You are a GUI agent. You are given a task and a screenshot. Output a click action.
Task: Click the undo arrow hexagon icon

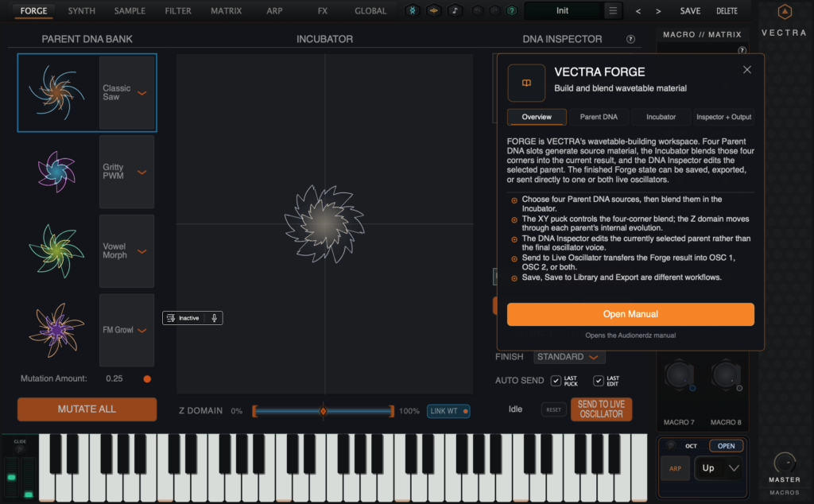(x=478, y=10)
